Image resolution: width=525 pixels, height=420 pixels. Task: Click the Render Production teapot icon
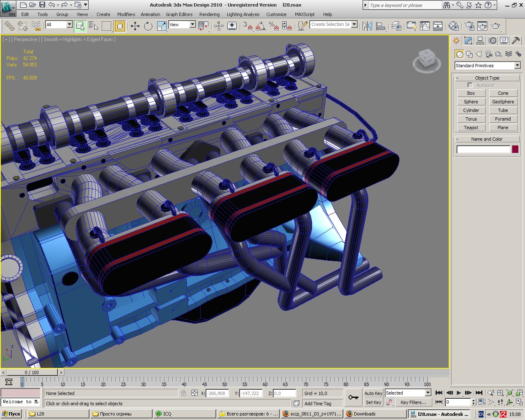point(495,26)
